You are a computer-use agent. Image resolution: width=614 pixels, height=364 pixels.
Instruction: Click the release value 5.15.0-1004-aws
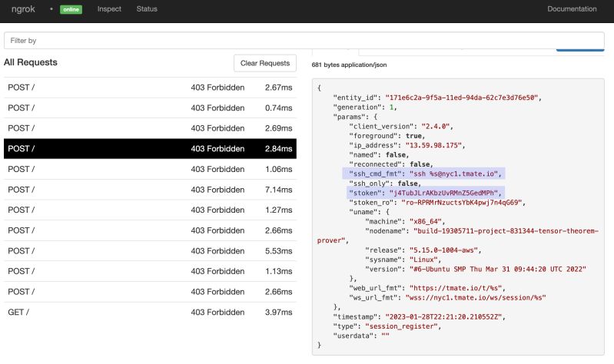pyautogui.click(x=443, y=250)
